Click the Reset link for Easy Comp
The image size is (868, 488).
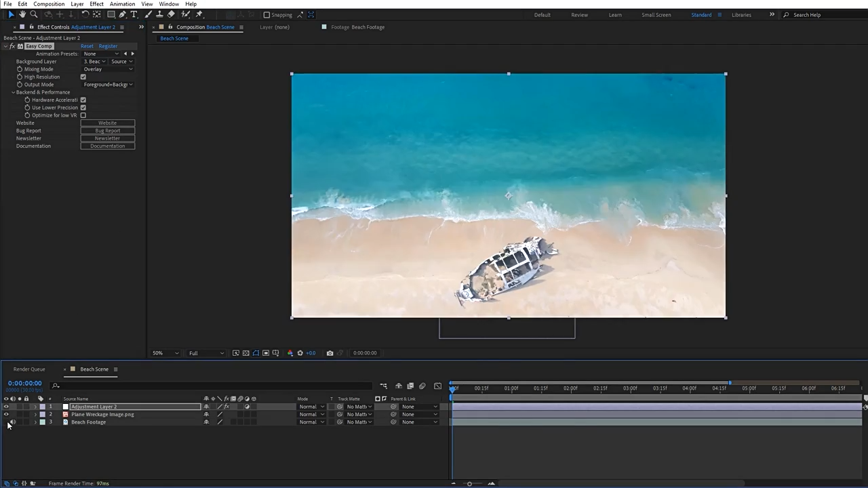(x=87, y=46)
